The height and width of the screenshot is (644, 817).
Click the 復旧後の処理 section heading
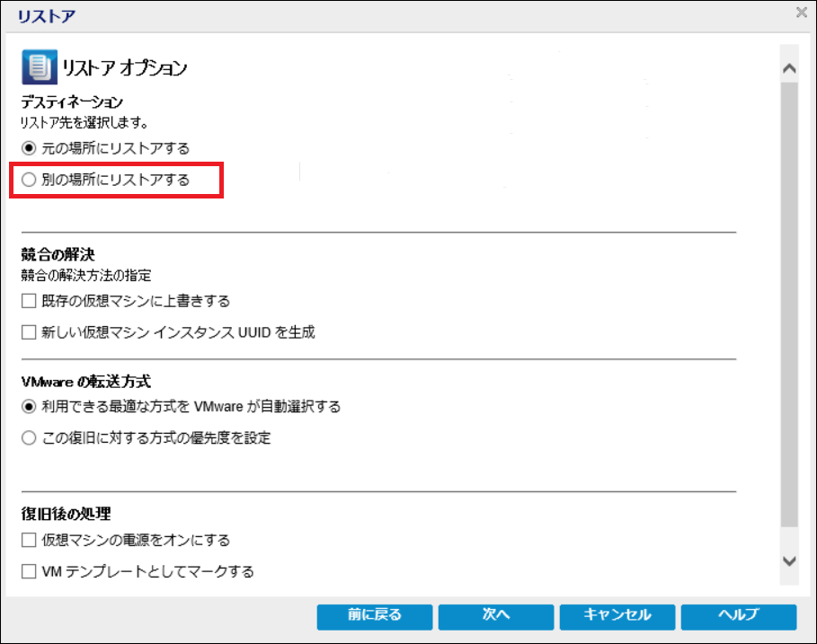[66, 514]
